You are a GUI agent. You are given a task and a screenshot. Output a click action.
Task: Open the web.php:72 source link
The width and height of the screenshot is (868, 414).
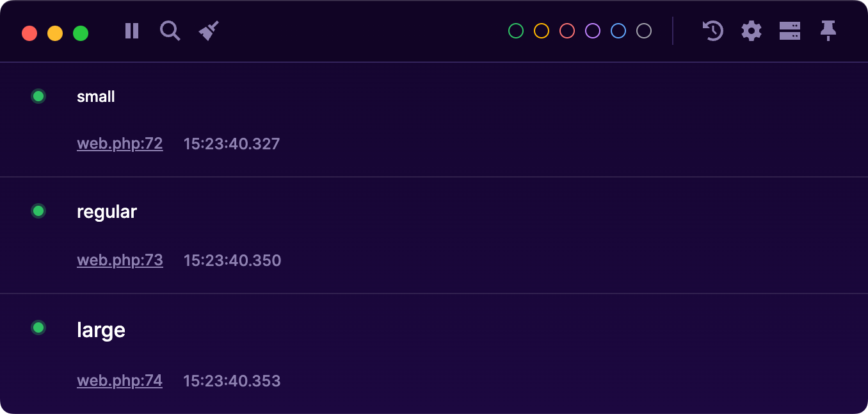(120, 144)
